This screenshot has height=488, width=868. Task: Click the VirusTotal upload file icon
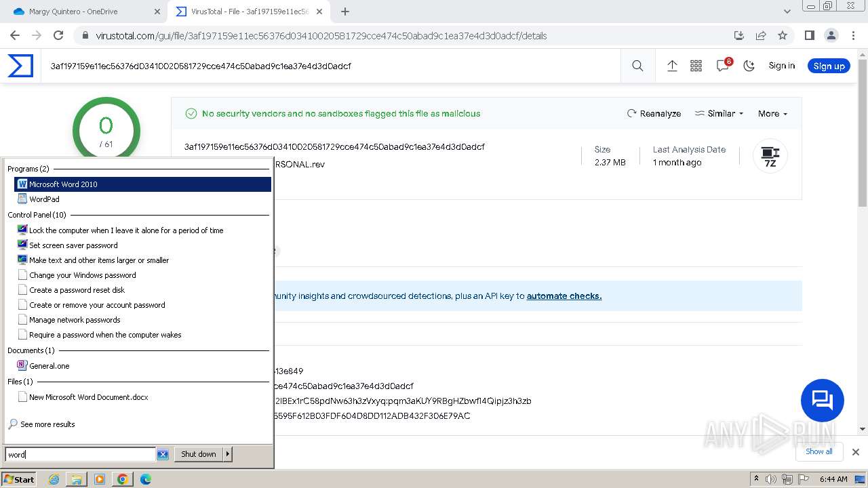(x=672, y=66)
